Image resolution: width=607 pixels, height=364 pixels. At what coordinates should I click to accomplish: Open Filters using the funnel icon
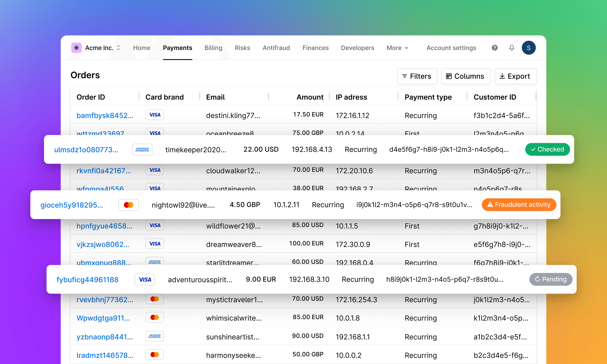pyautogui.click(x=405, y=76)
